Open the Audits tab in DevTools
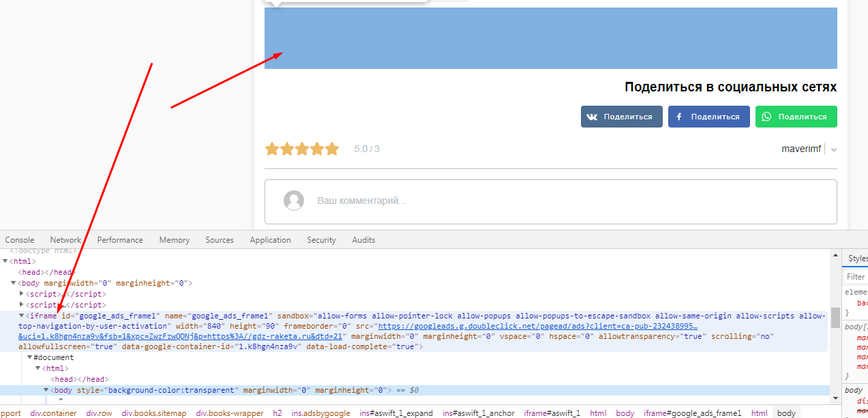The image size is (868, 418). 363,240
